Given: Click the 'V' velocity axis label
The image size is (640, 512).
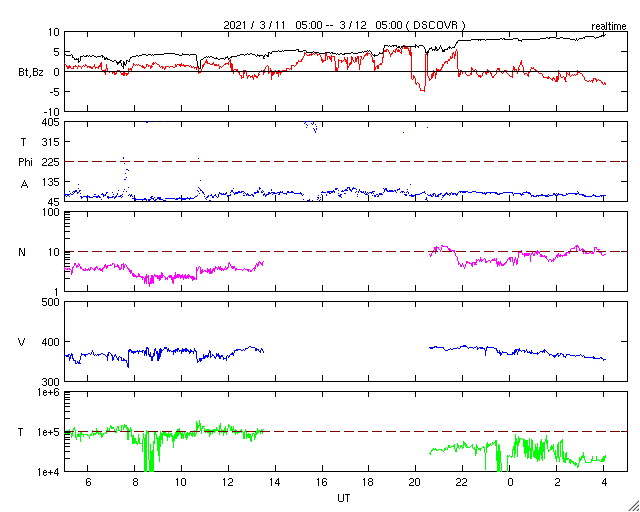Looking at the screenshot, I should (22, 342).
